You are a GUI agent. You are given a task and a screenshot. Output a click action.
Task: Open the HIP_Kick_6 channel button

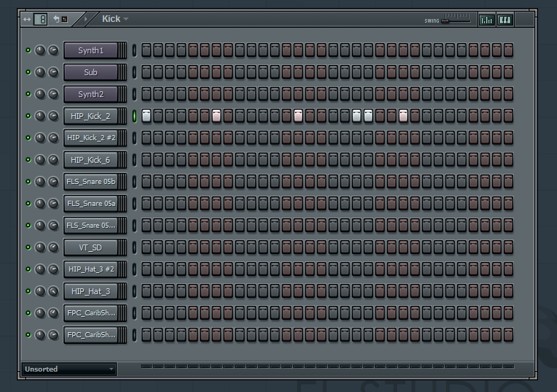91,160
